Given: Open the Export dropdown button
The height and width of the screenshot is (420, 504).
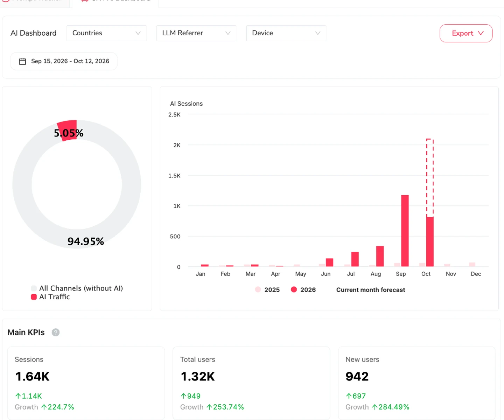Looking at the screenshot, I should click(x=466, y=33).
